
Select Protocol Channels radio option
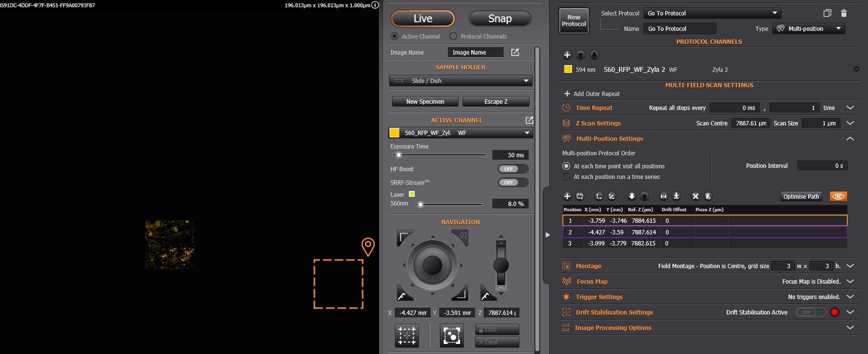pos(453,36)
